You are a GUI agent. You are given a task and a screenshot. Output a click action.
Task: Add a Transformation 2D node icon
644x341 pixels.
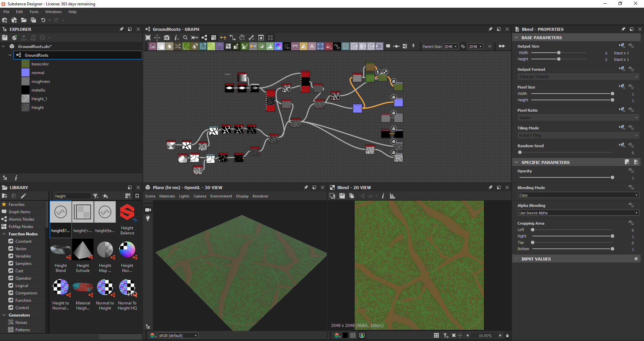coord(320,46)
